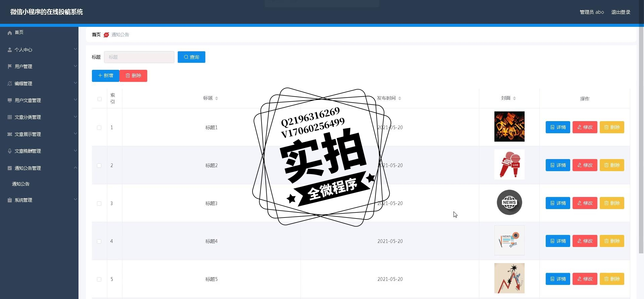Viewport: 644px width, 299px height.
Task: Expand the 文章稿酬管理 menu chevron
Action: pos(75,150)
